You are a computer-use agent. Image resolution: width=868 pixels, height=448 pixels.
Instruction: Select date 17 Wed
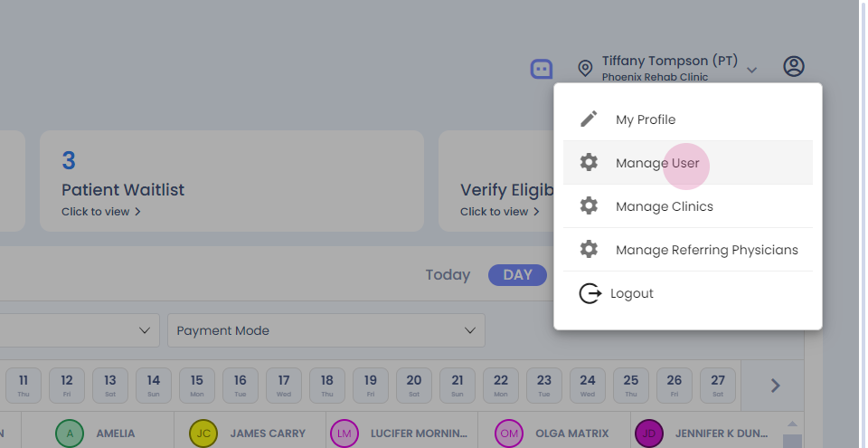tap(283, 386)
